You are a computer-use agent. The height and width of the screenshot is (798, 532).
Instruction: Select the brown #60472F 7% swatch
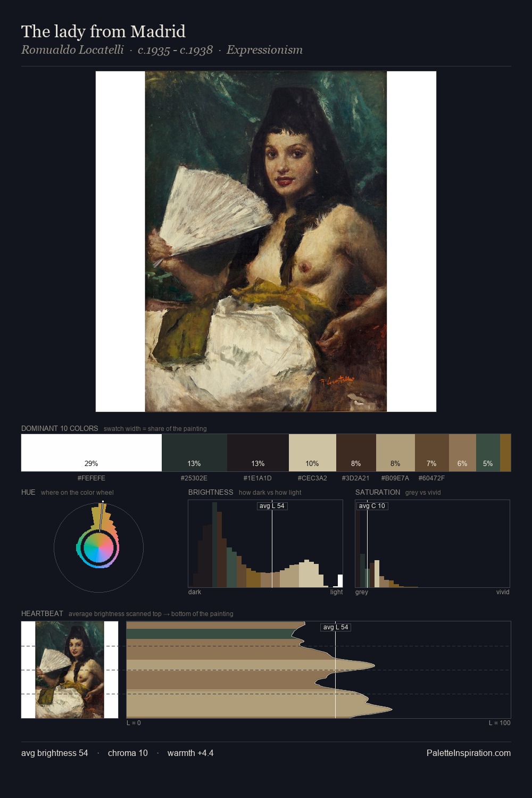[x=432, y=453]
